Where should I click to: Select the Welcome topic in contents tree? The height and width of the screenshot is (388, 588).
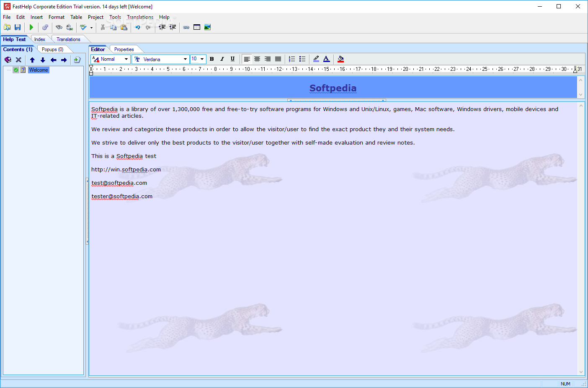[x=39, y=70]
